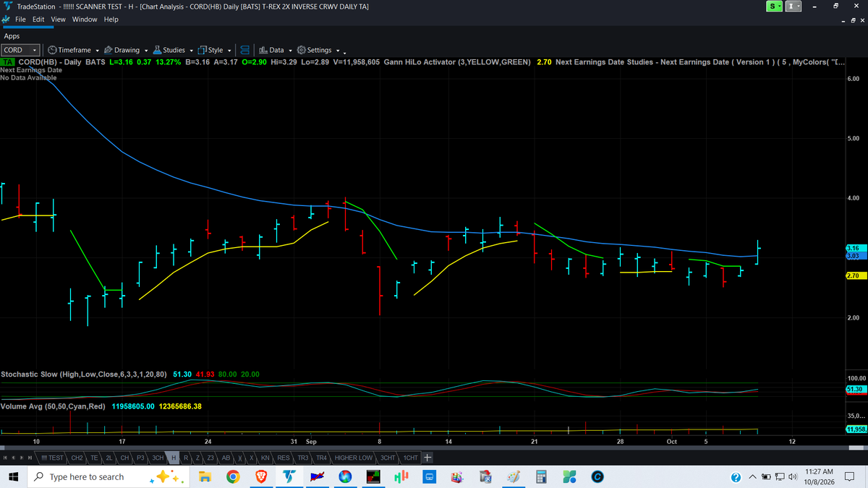Image resolution: width=868 pixels, height=488 pixels.
Task: Click the green S status indicator
Action: tap(774, 6)
